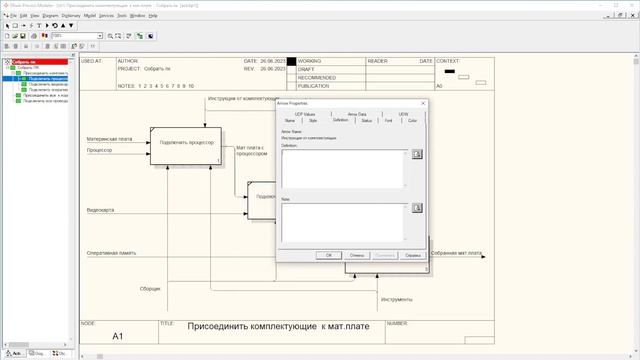Screen dimensions: 640x360
Task: Open the File menu
Action: [x=13, y=16]
